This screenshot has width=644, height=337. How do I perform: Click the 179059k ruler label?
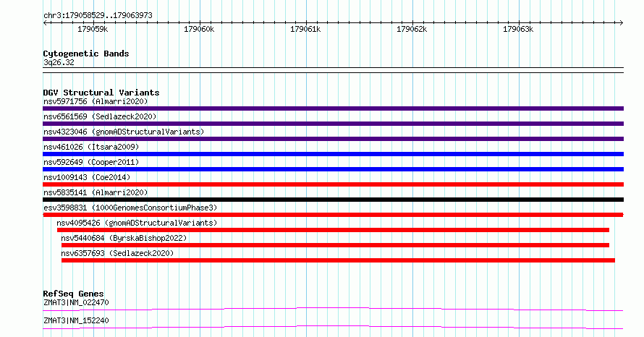[x=93, y=29]
